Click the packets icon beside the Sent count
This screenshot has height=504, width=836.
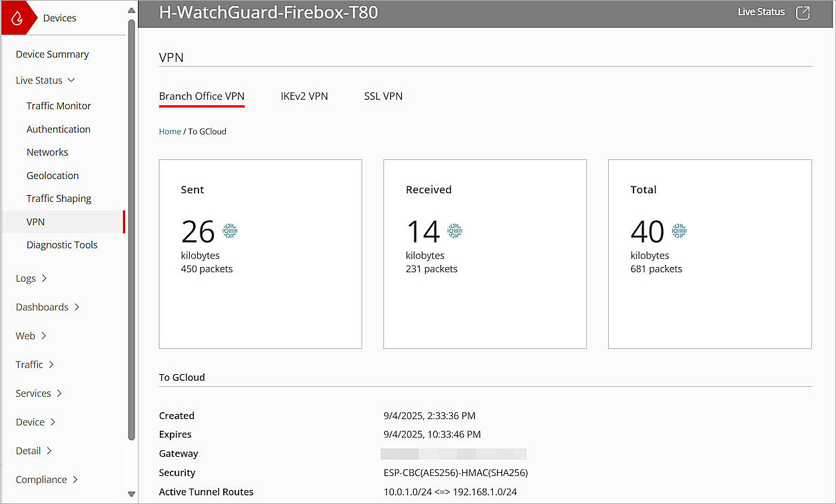229,230
